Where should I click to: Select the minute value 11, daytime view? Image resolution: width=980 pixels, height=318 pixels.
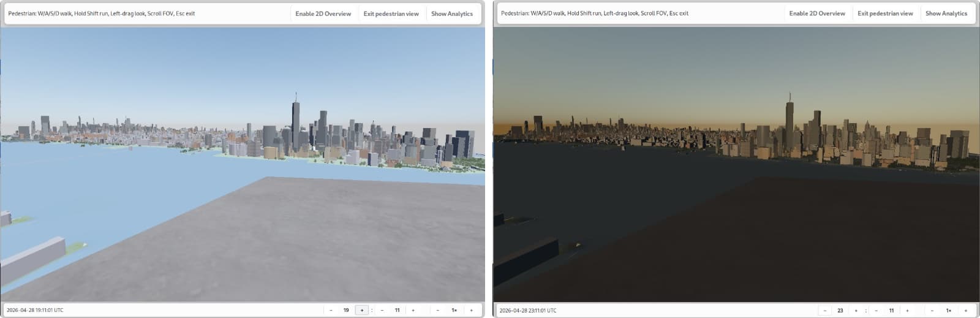[x=397, y=310]
